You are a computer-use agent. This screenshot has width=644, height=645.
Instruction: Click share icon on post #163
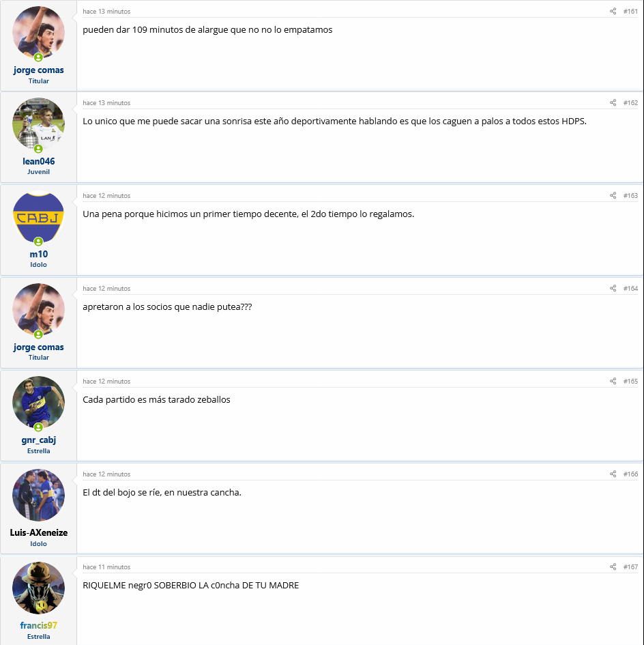tap(613, 195)
